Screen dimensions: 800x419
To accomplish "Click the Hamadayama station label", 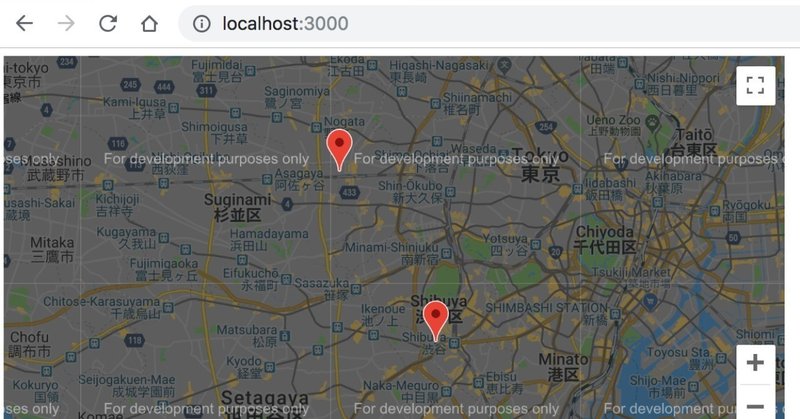I will (269, 239).
